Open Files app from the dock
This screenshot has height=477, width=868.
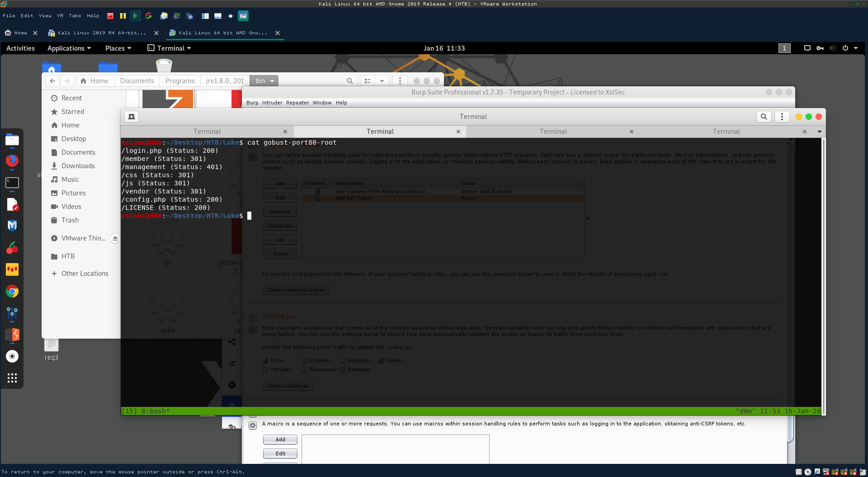[x=12, y=139]
